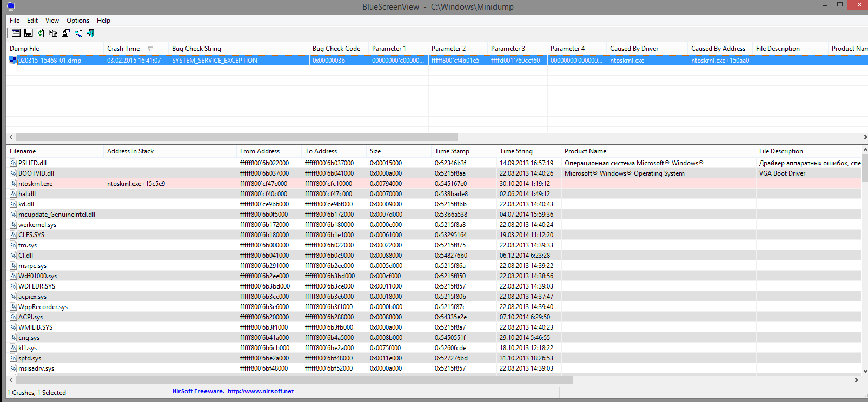The image size is (868, 402).
Task: Click the file icon next to acpiex.sys
Action: click(x=13, y=297)
